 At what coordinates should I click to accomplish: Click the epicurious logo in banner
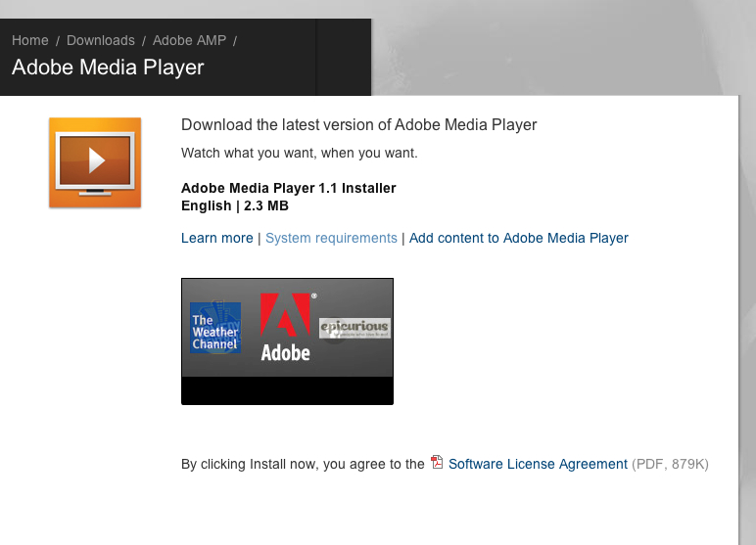tap(354, 328)
